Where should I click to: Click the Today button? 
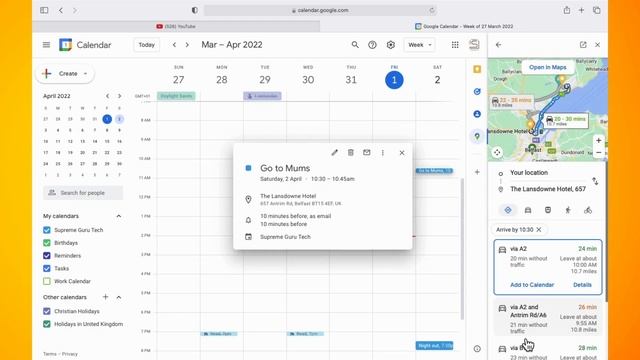147,45
